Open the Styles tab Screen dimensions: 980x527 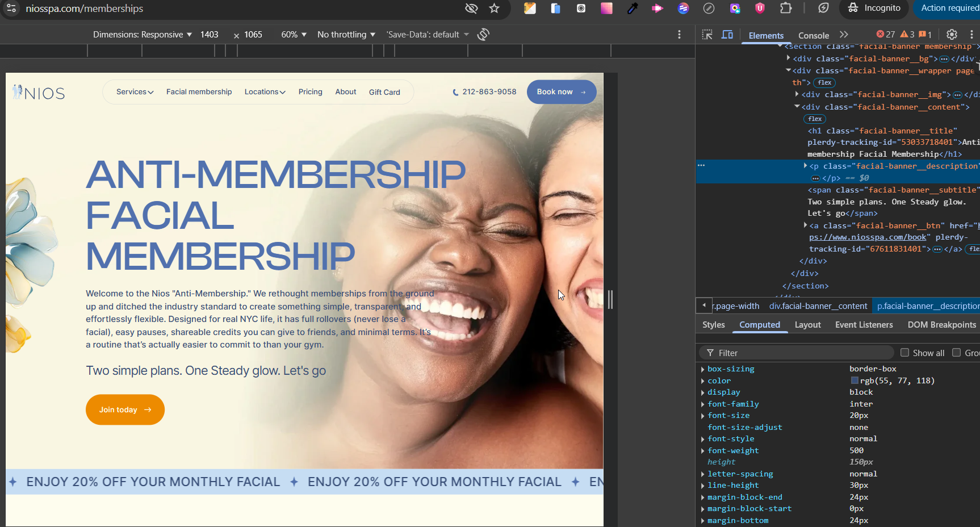click(714, 325)
